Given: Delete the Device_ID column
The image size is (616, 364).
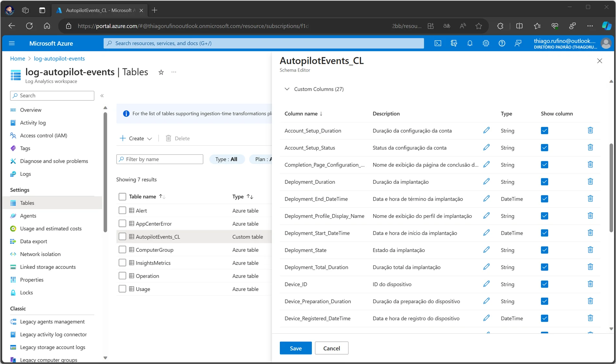Looking at the screenshot, I should [590, 284].
